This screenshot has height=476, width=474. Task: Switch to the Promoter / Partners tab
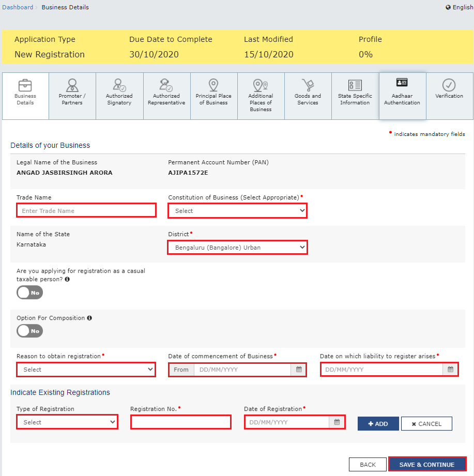(x=72, y=96)
